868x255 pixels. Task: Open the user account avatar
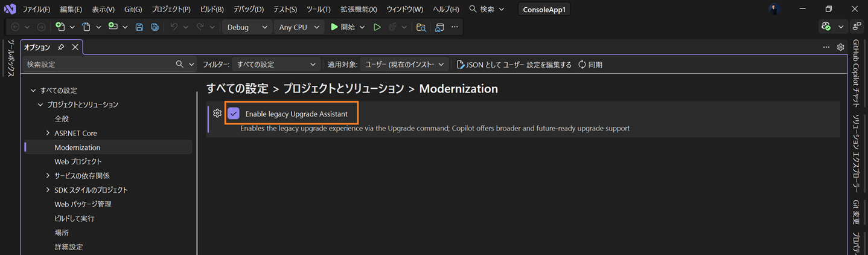point(774,9)
